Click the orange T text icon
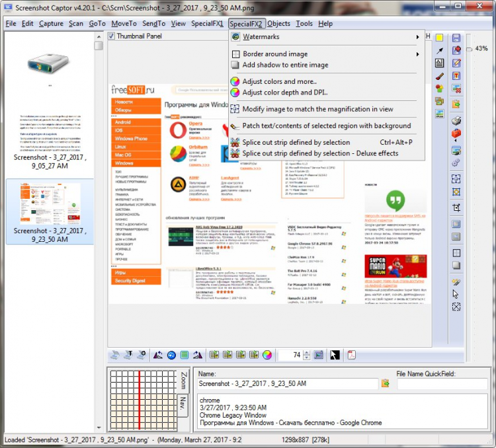The width and height of the screenshot is (496, 448). pyautogui.click(x=456, y=76)
